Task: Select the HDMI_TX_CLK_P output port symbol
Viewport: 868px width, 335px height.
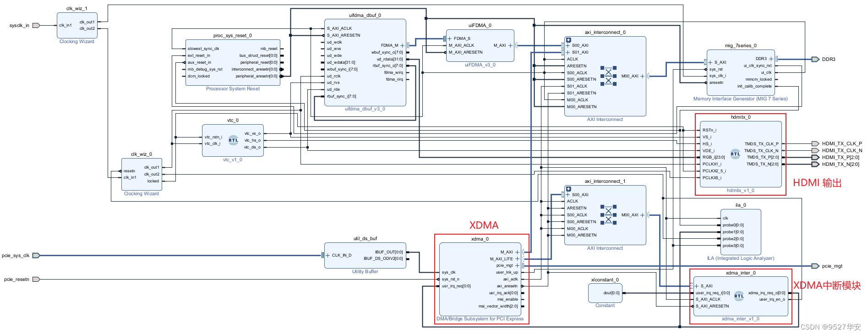Action: (x=815, y=143)
